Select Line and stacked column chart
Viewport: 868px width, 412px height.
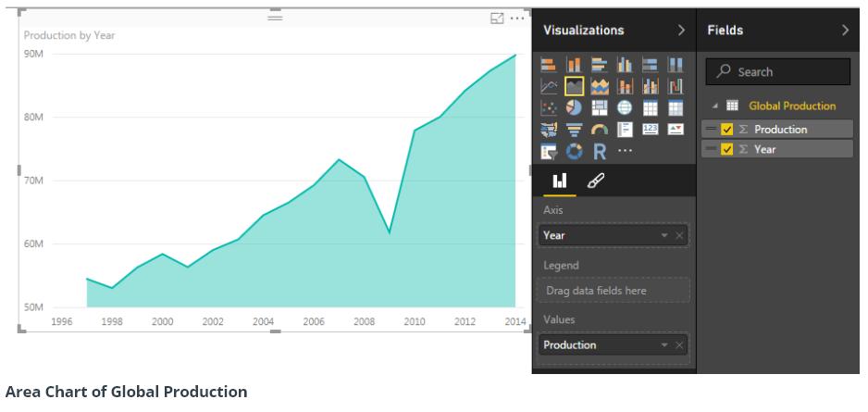click(625, 86)
